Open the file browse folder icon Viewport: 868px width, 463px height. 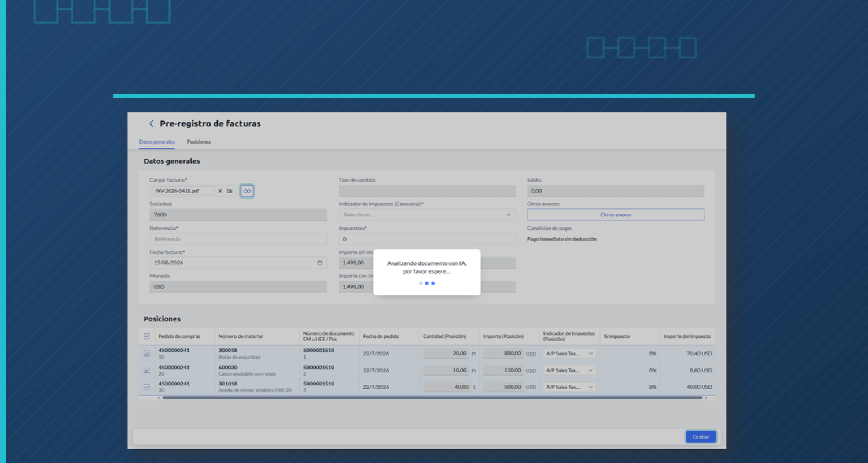pyautogui.click(x=230, y=191)
